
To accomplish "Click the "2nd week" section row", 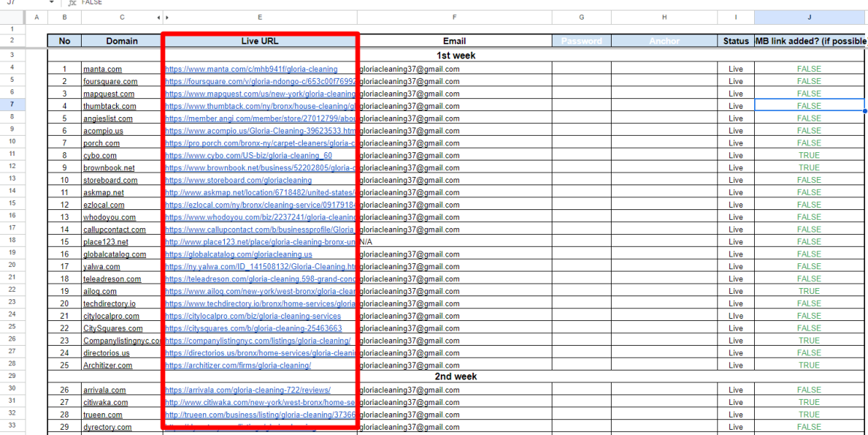I will click(x=456, y=376).
